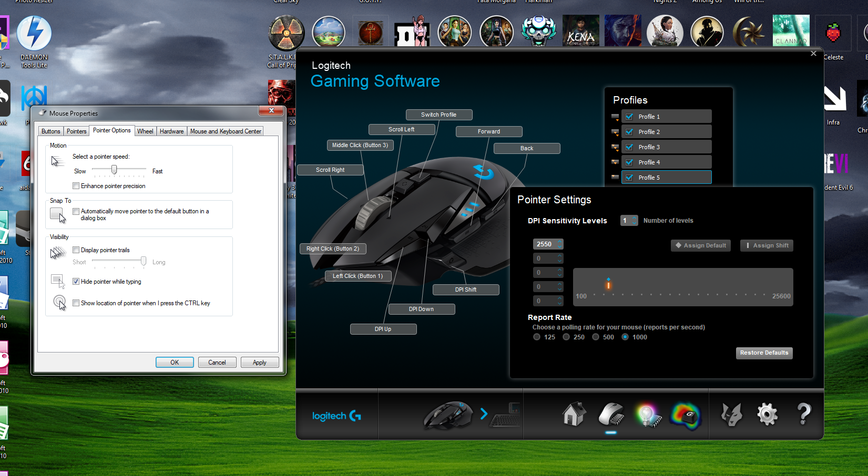
Task: Click Cancel in Mouse Properties
Action: point(217,363)
